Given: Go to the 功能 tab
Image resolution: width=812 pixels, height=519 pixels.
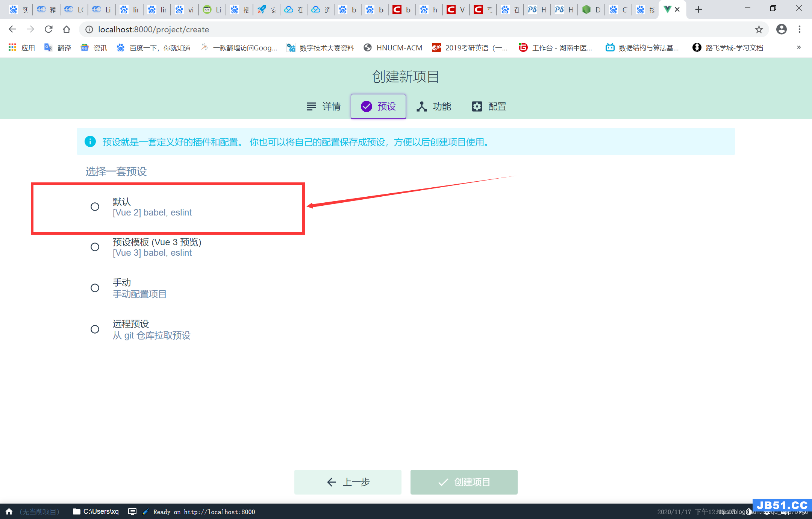Looking at the screenshot, I should [x=433, y=106].
